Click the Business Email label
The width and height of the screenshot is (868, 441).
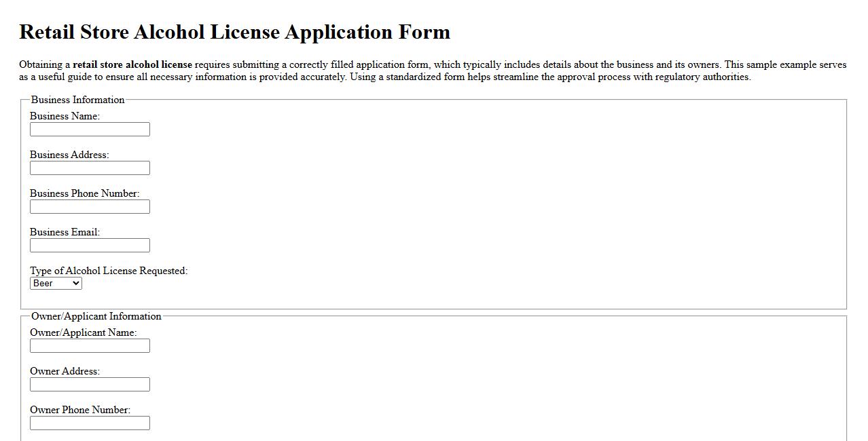pos(65,232)
